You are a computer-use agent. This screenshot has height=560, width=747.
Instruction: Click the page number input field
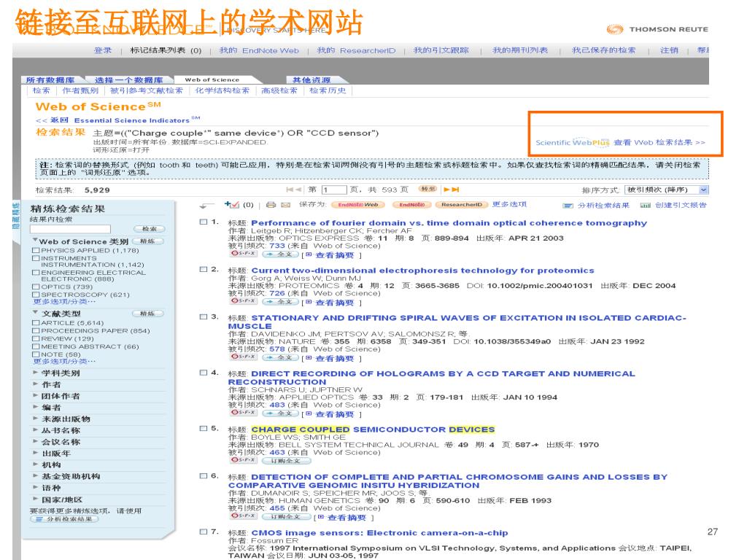(x=334, y=190)
